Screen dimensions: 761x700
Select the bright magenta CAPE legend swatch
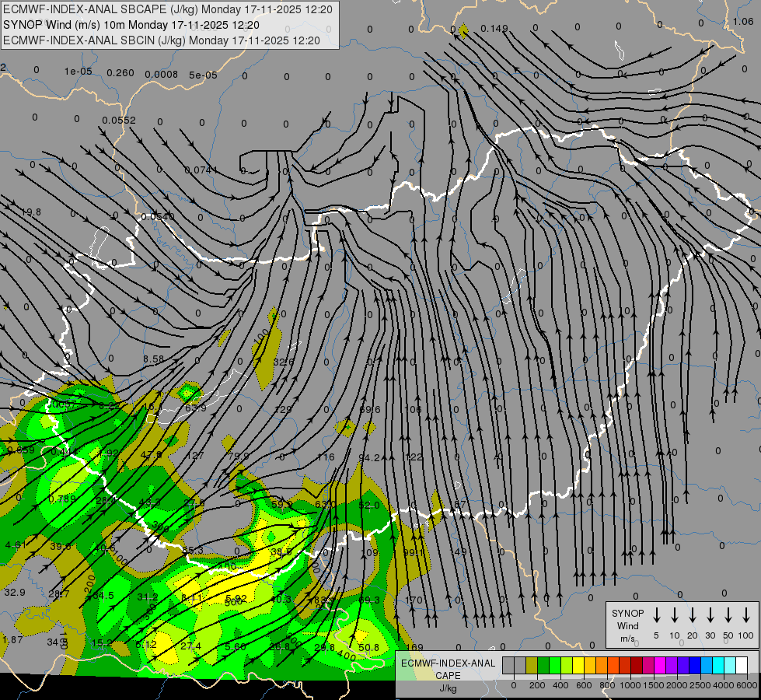click(x=660, y=666)
